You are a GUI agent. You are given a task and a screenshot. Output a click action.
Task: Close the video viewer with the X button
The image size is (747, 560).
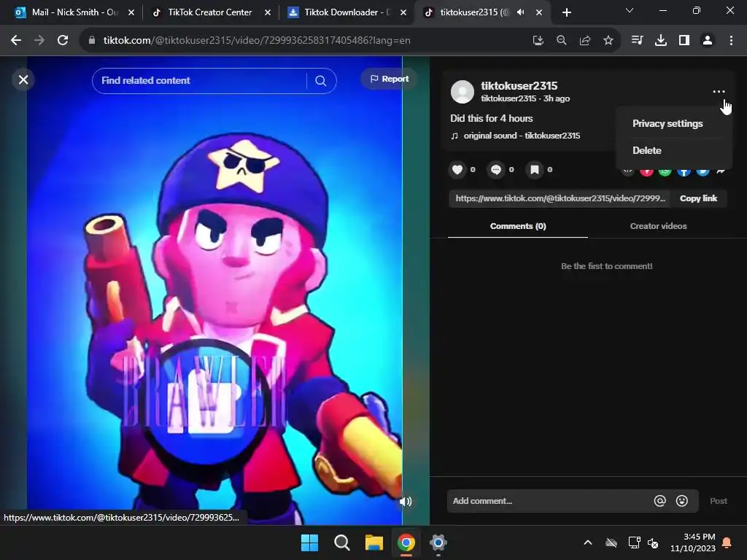pyautogui.click(x=23, y=79)
